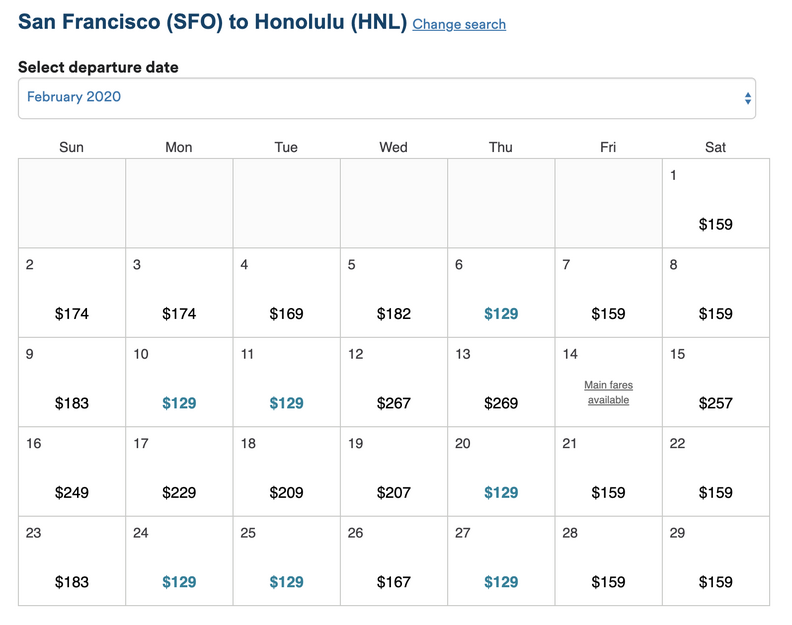Viewport: 792px width, 625px height.
Task: Select February 15 at $257
Action: [x=715, y=403]
